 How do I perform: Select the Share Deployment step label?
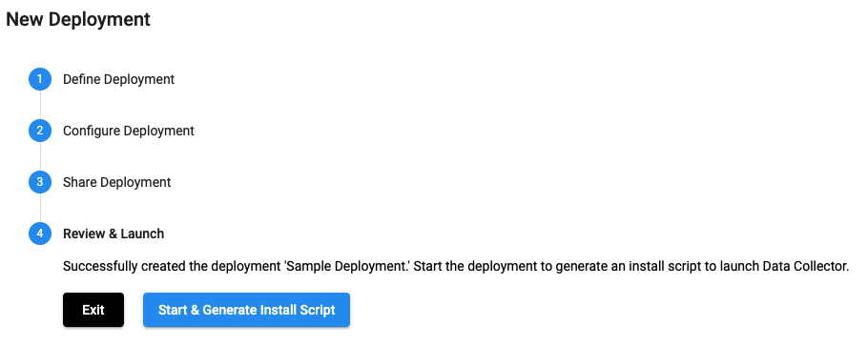116,182
